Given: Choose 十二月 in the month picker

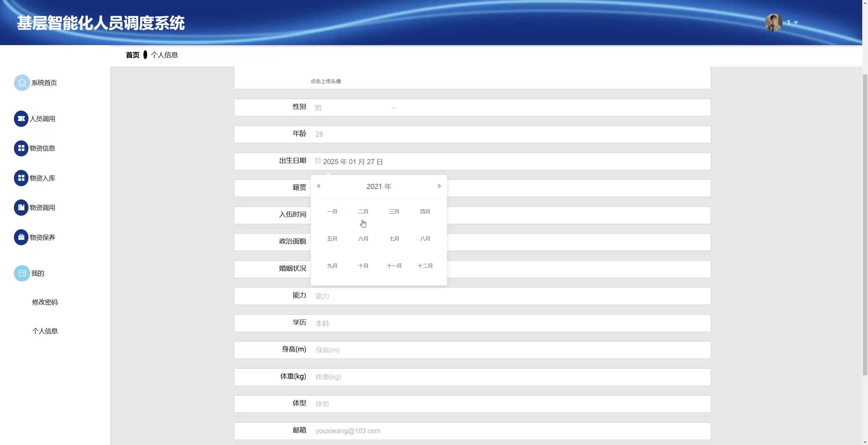Looking at the screenshot, I should tap(425, 266).
